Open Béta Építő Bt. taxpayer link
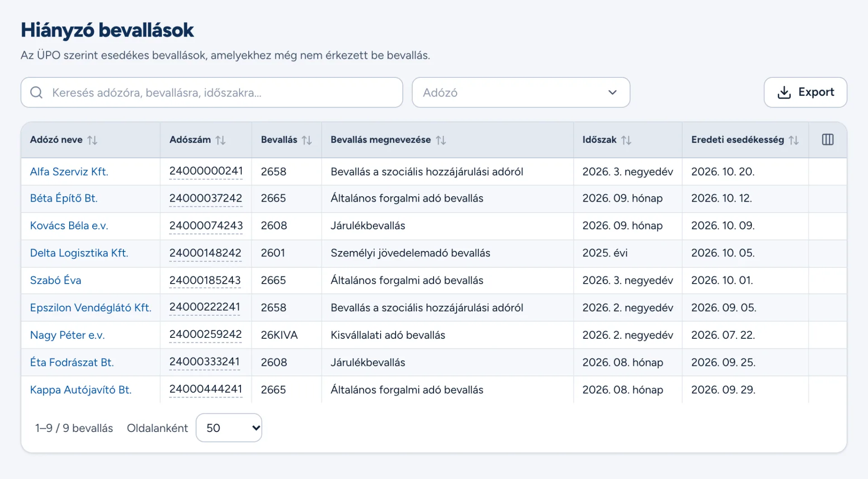 64,199
